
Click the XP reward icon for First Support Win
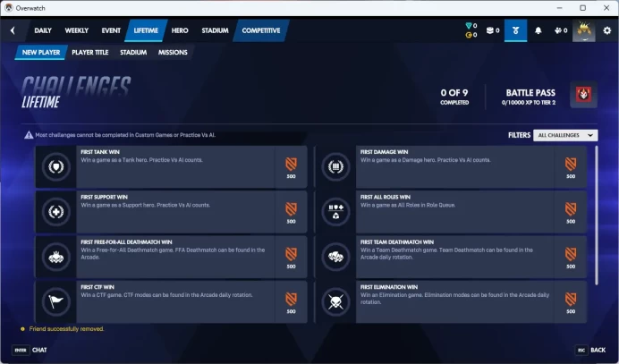click(x=291, y=209)
